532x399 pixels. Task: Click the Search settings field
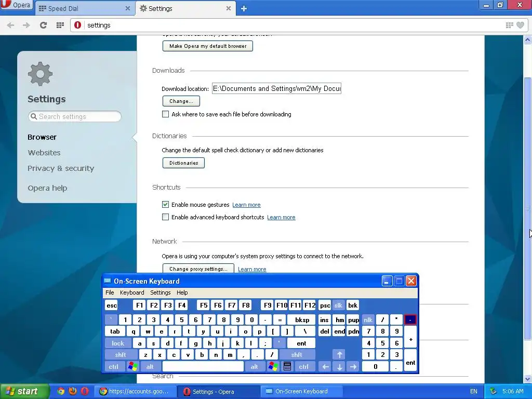(75, 116)
